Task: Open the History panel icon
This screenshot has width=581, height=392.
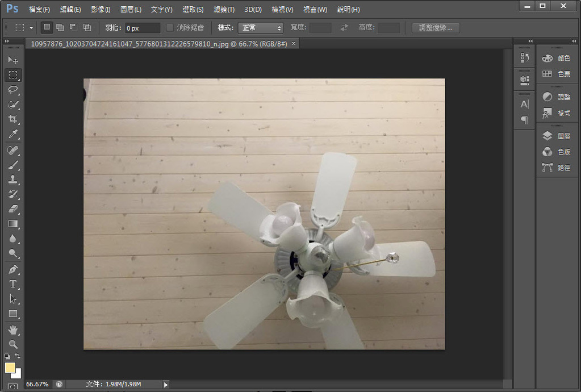Action: (x=524, y=58)
